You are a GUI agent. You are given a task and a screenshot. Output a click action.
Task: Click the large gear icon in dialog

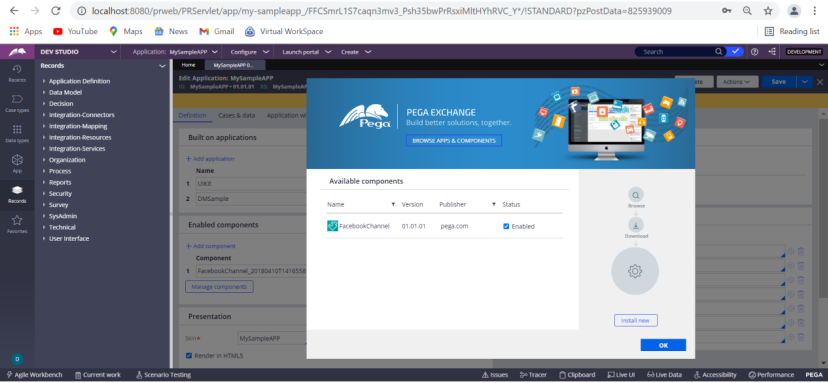(x=635, y=272)
